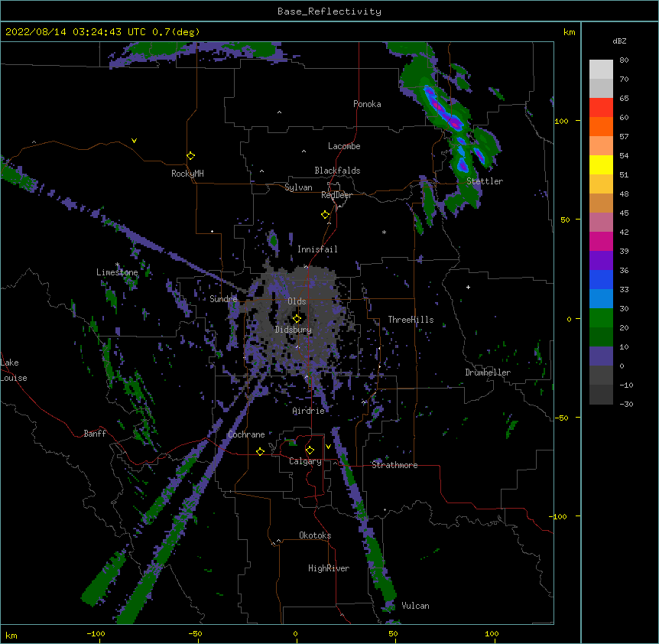Screen dimensions: 659x644
Task: Pick the slate purple swatch below 10
Action: (x=601, y=356)
